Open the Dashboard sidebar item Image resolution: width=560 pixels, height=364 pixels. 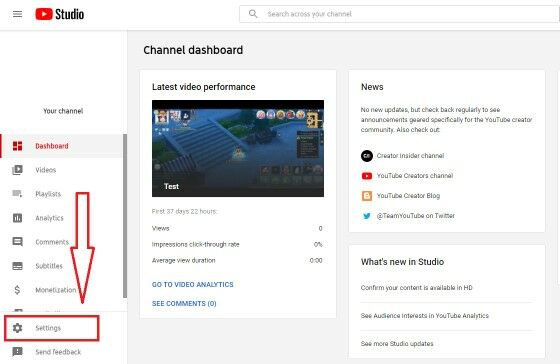pyautogui.click(x=62, y=146)
